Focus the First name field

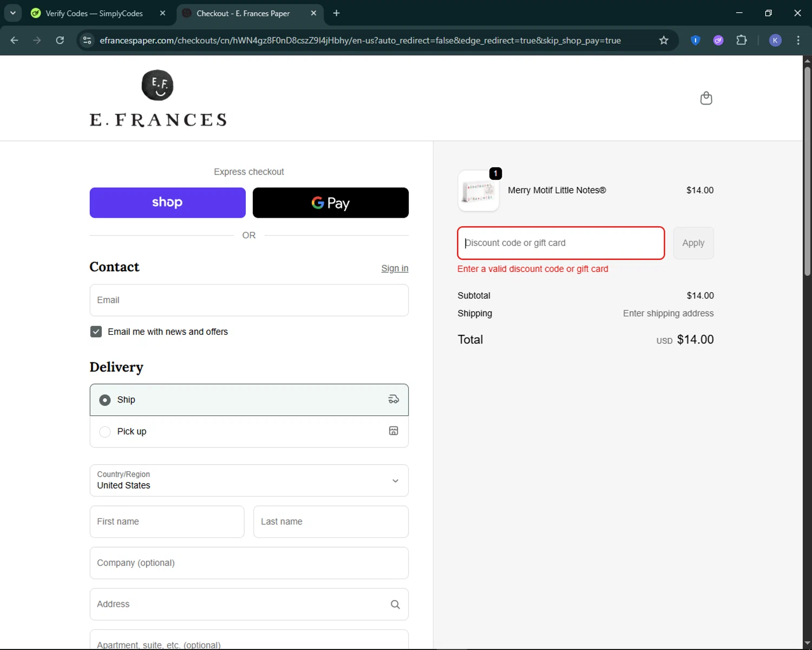point(167,522)
